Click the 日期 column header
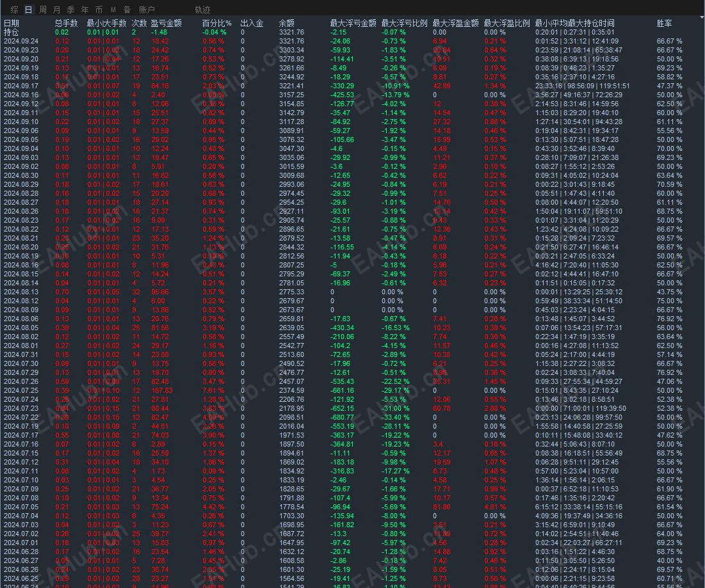The image size is (705, 588). (12, 23)
